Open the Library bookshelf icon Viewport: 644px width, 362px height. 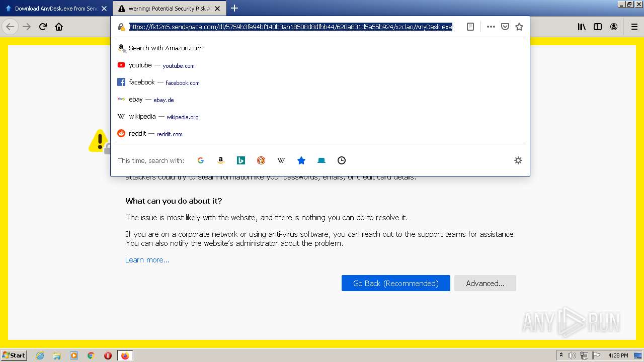pyautogui.click(x=582, y=27)
